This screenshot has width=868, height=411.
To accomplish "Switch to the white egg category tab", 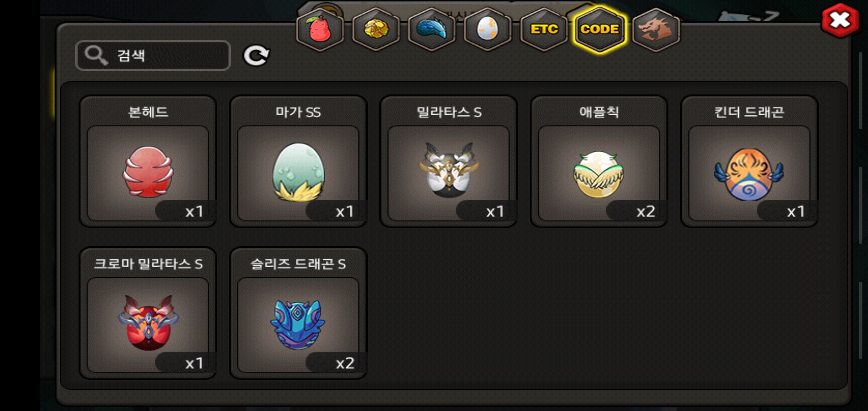I will pos(488,30).
